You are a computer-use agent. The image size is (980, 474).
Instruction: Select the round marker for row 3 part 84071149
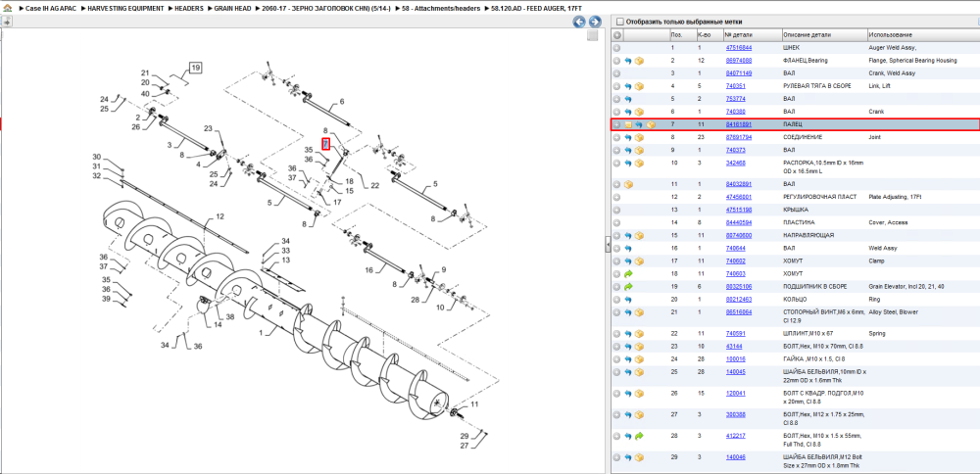(616, 73)
